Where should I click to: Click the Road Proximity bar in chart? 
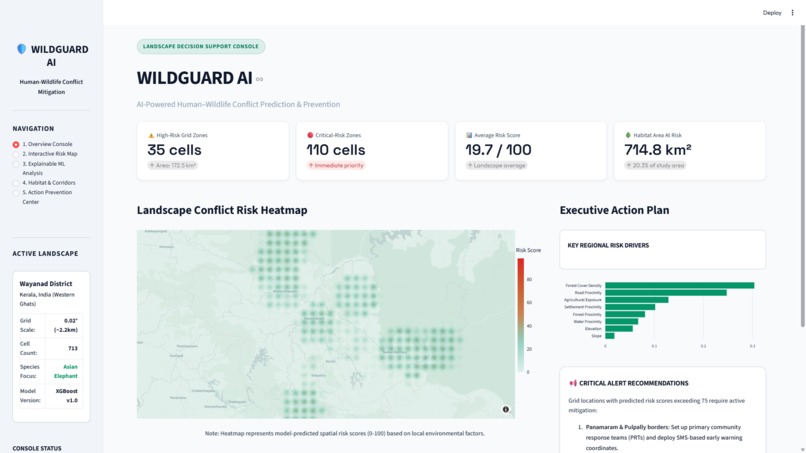(x=666, y=293)
